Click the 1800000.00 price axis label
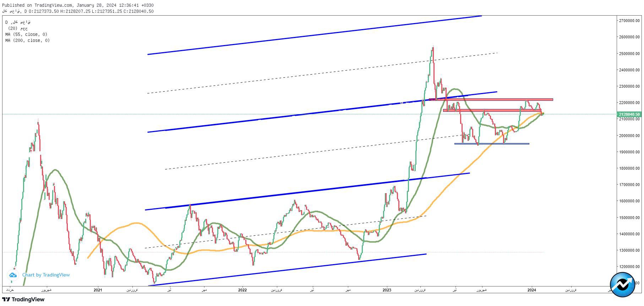This screenshot has height=306, width=644. point(629,168)
